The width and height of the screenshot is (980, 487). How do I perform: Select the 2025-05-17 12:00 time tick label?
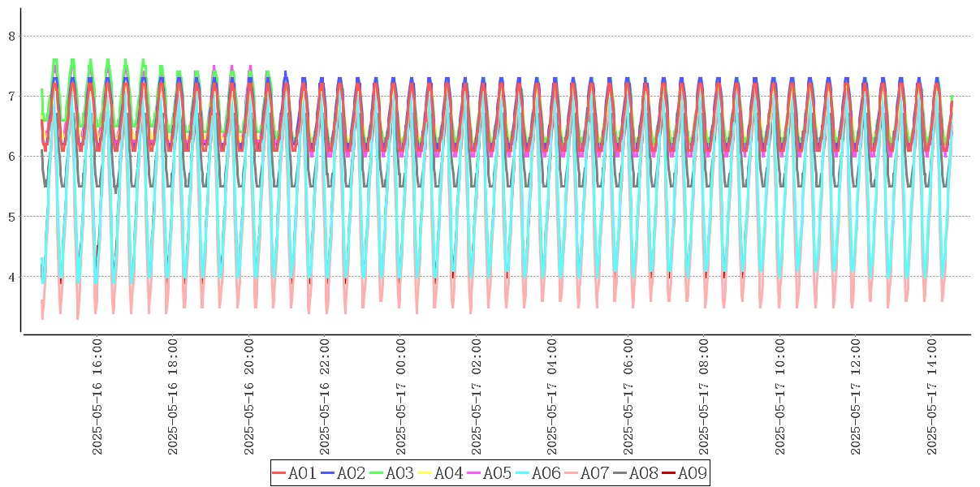tap(856, 397)
